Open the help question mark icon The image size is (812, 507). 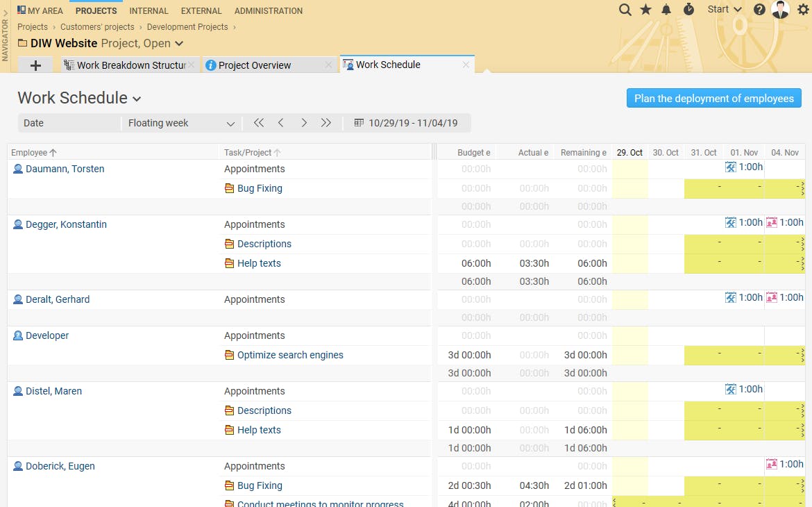point(759,9)
